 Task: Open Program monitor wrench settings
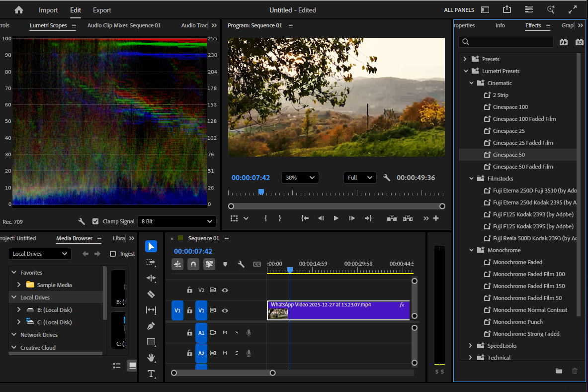pos(387,178)
